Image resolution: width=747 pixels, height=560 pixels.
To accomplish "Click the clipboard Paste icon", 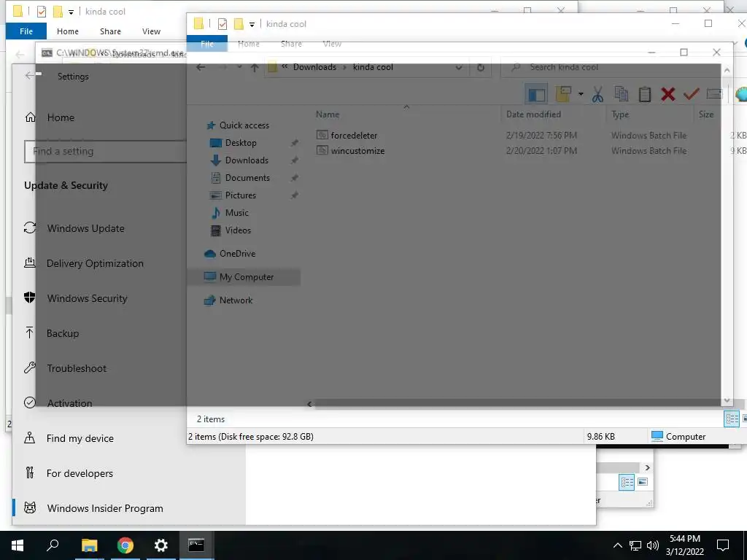I will coord(644,94).
